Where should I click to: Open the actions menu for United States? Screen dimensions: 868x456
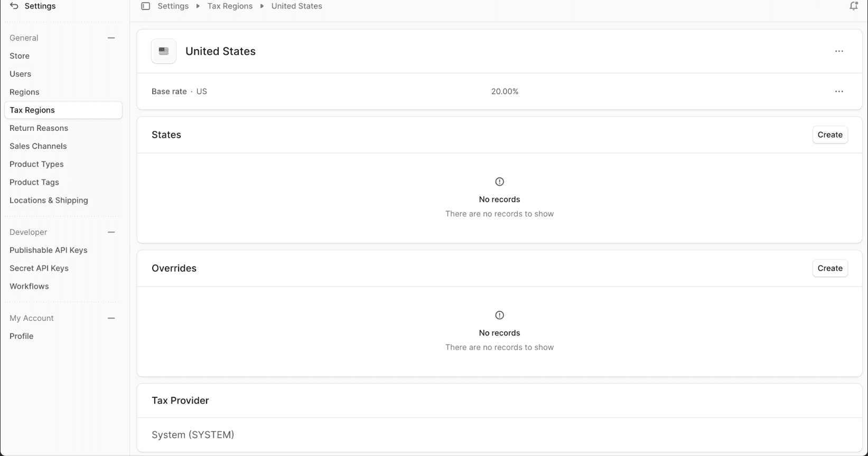pyautogui.click(x=839, y=51)
